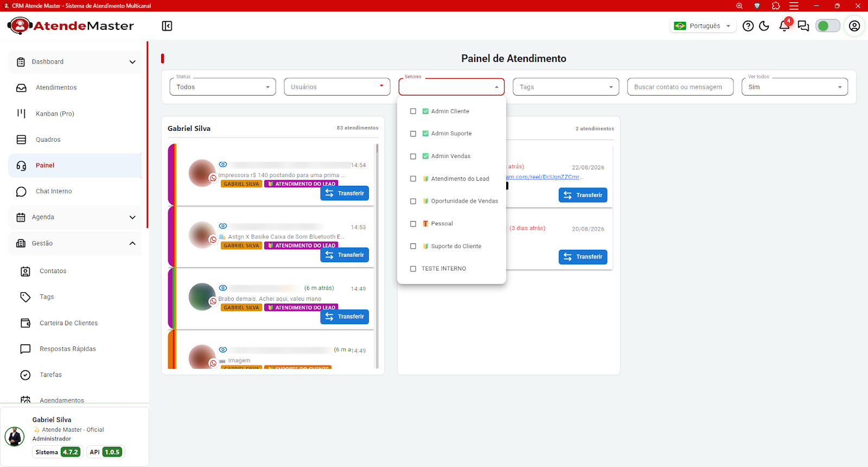Check the Admin Cliente sector checkbox
This screenshot has height=467, width=868.
point(413,111)
